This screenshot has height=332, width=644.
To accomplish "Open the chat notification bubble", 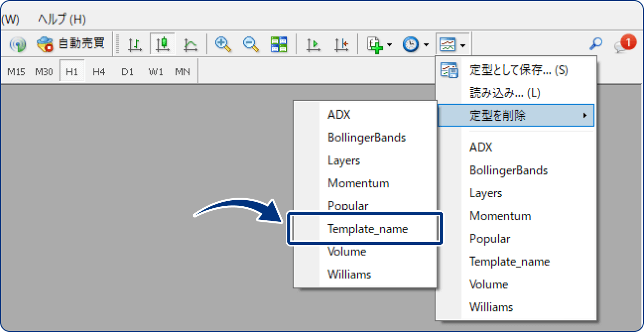I will coord(624,44).
